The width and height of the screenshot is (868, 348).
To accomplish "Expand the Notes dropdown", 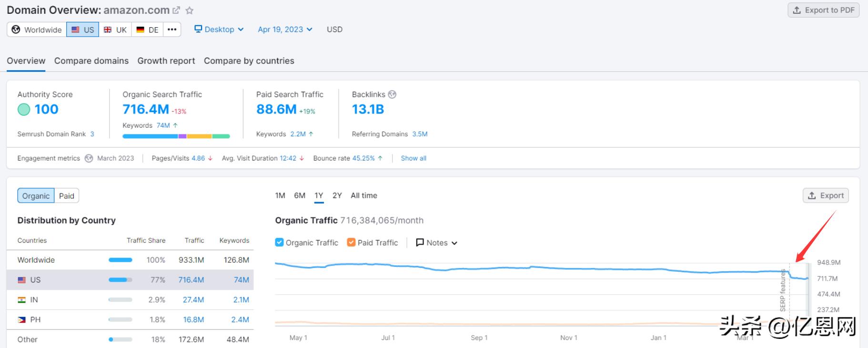I will tap(437, 243).
